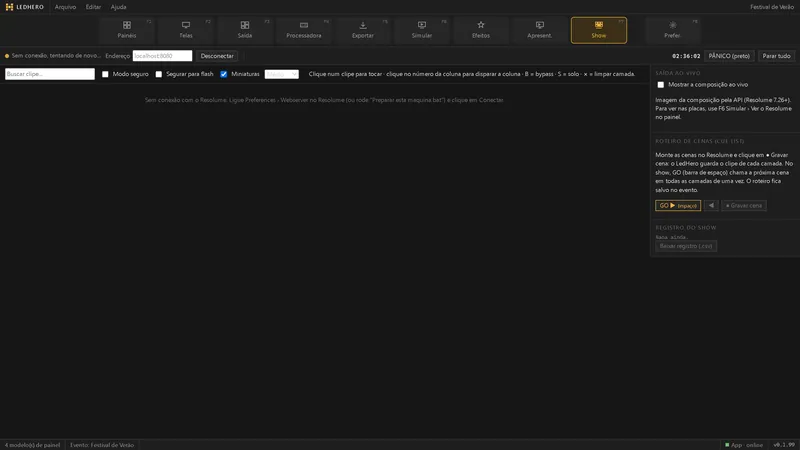This screenshot has width=800, height=450.
Task: Click the 02:36:02 clock display
Action: click(686, 56)
